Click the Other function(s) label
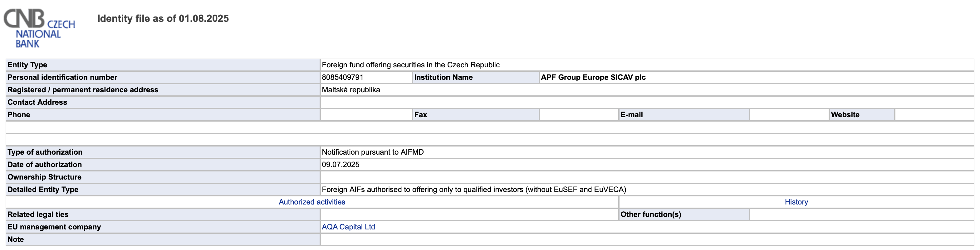The width and height of the screenshot is (980, 250). pos(650,214)
